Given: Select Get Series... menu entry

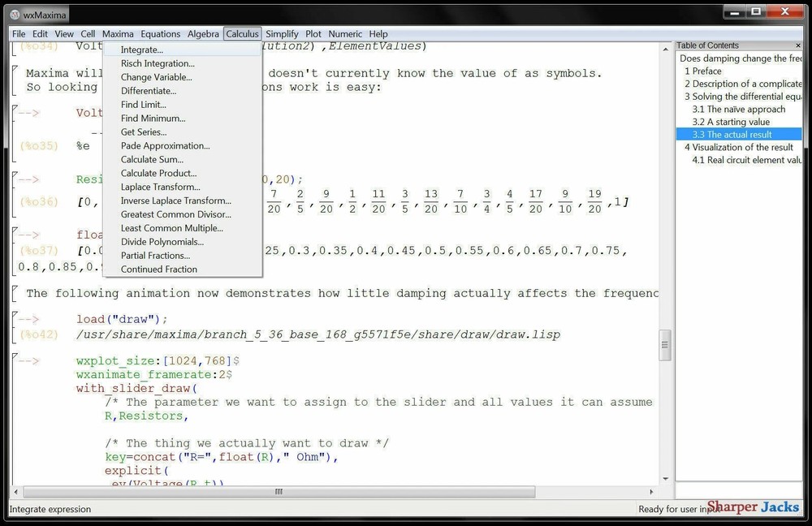Looking at the screenshot, I should (x=182, y=132).
